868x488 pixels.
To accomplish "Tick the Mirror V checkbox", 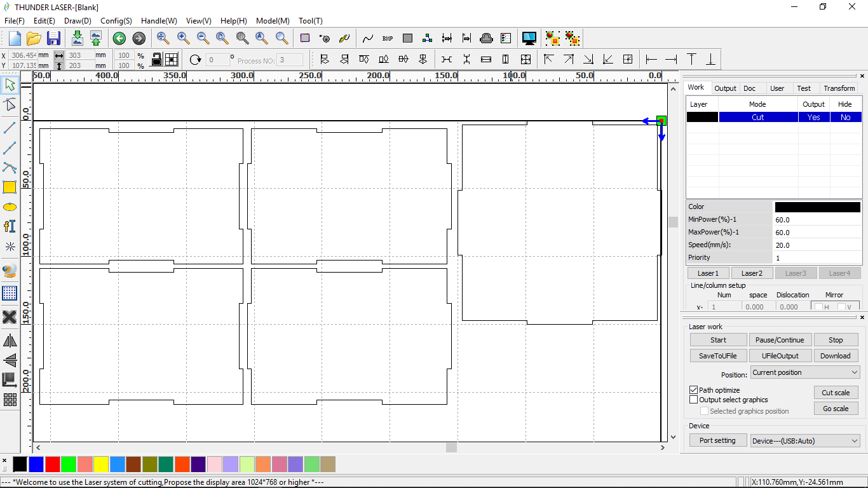I will click(x=841, y=308).
